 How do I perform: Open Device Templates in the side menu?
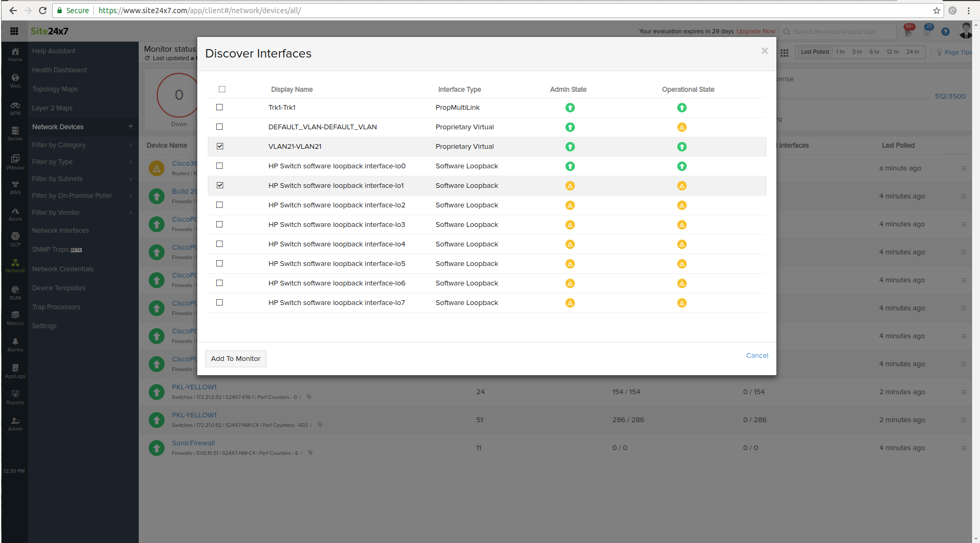pyautogui.click(x=59, y=288)
